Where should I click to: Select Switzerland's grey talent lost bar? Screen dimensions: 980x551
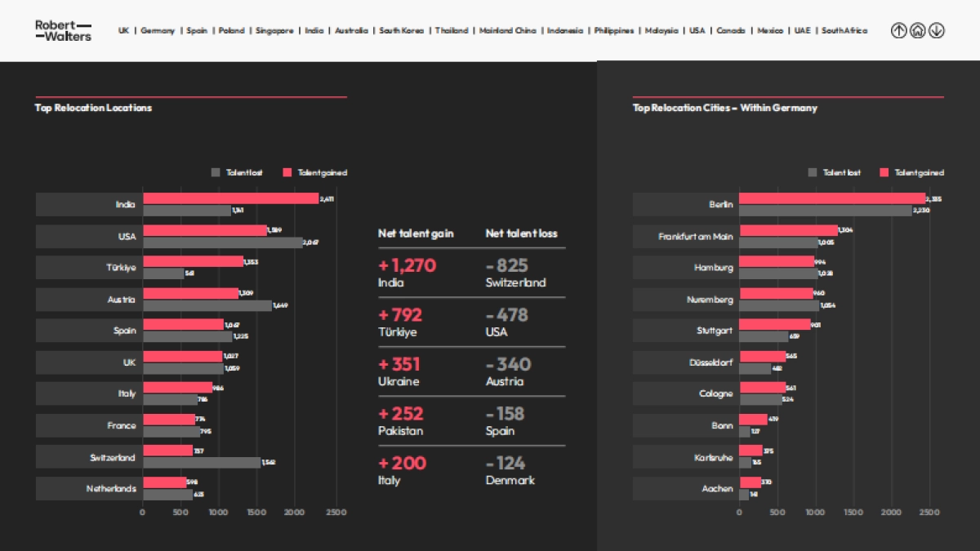coord(201,463)
